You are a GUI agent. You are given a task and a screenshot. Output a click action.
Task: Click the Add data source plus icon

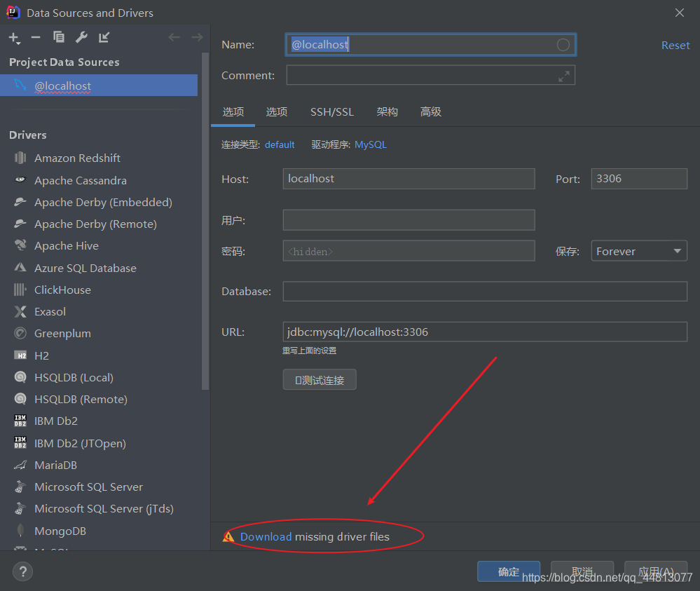pyautogui.click(x=14, y=38)
